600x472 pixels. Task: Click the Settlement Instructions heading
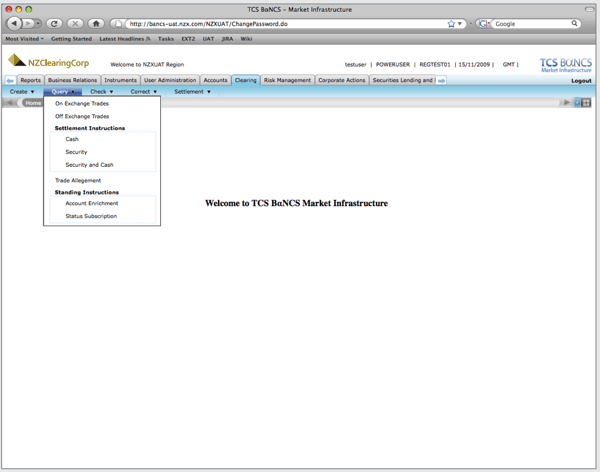point(90,128)
